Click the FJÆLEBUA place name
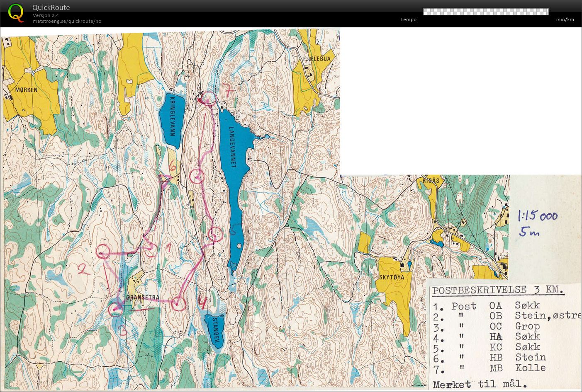The width and height of the screenshot is (582, 392). (x=317, y=59)
